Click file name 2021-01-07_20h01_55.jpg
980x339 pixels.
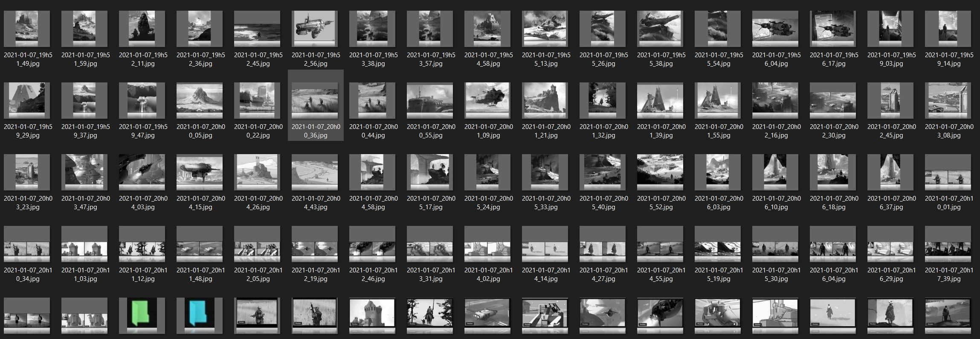[719, 131]
